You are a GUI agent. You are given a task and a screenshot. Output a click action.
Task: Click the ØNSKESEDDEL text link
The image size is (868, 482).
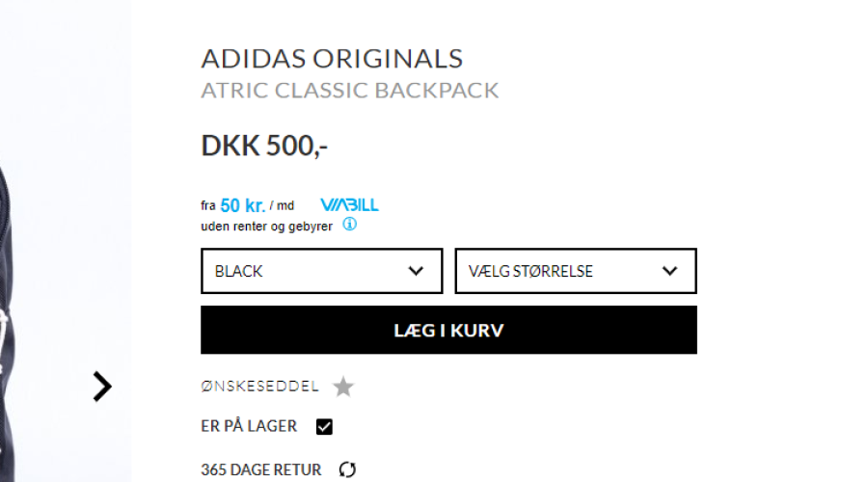tap(259, 387)
